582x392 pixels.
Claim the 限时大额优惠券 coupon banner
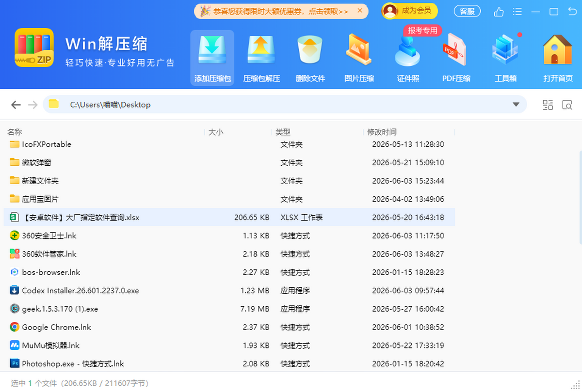280,11
